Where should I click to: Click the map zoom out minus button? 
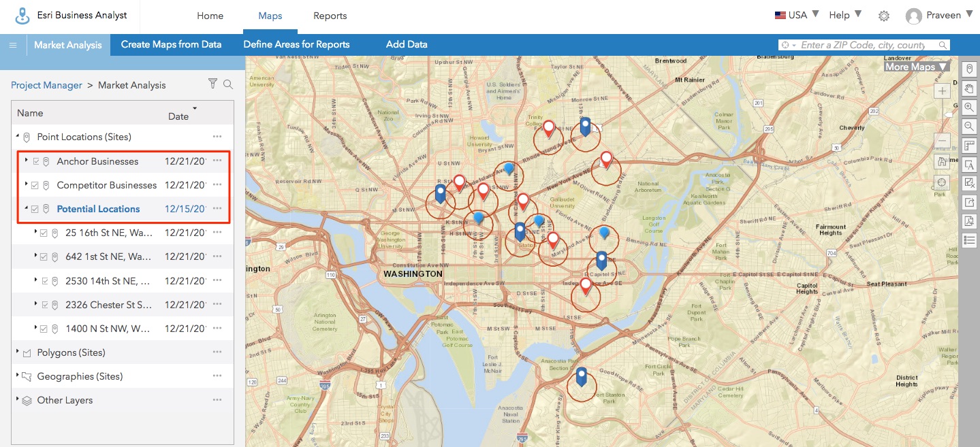943,141
